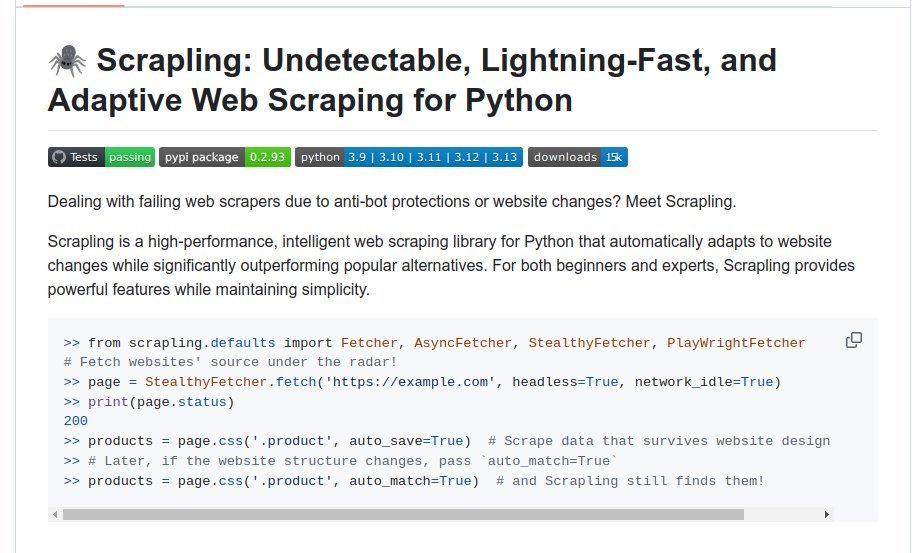The height and width of the screenshot is (553, 915).
Task: Click the 'Meet Scrapling.' sentence
Action: point(681,202)
